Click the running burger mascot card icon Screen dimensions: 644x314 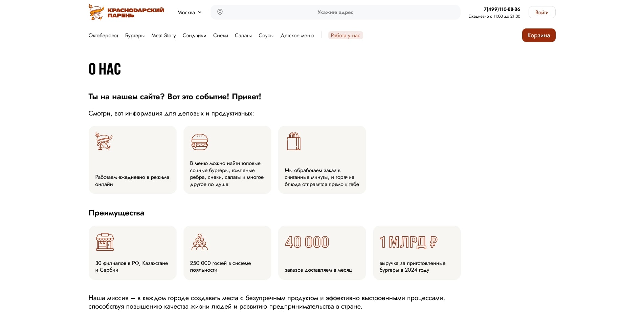click(104, 141)
